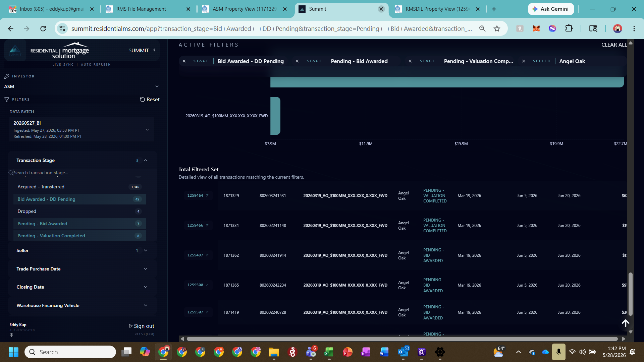This screenshot has height=362, width=644.
Task: Click the horizontal table scrollbar
Action: click(402, 339)
